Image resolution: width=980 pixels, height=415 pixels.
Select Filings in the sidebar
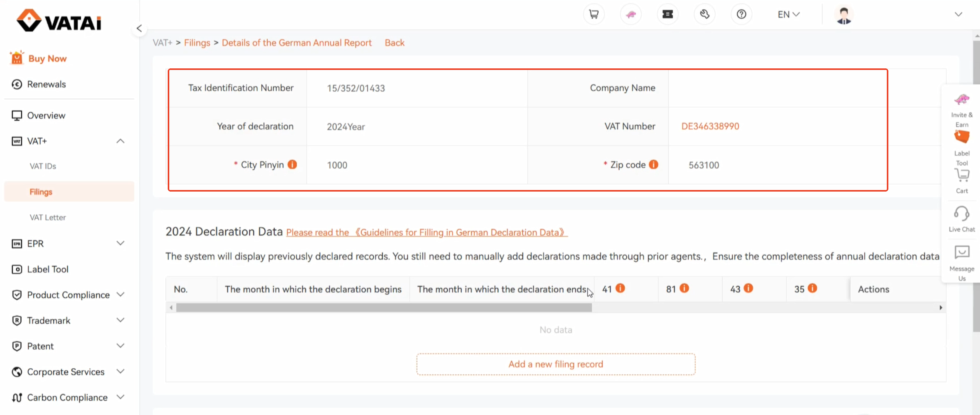pyautogui.click(x=69, y=192)
